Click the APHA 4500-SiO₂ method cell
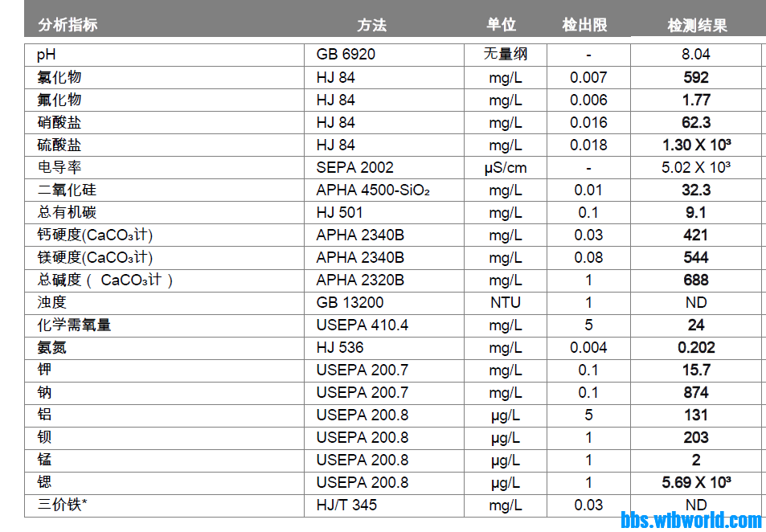This screenshot has width=766, height=532. [373, 190]
